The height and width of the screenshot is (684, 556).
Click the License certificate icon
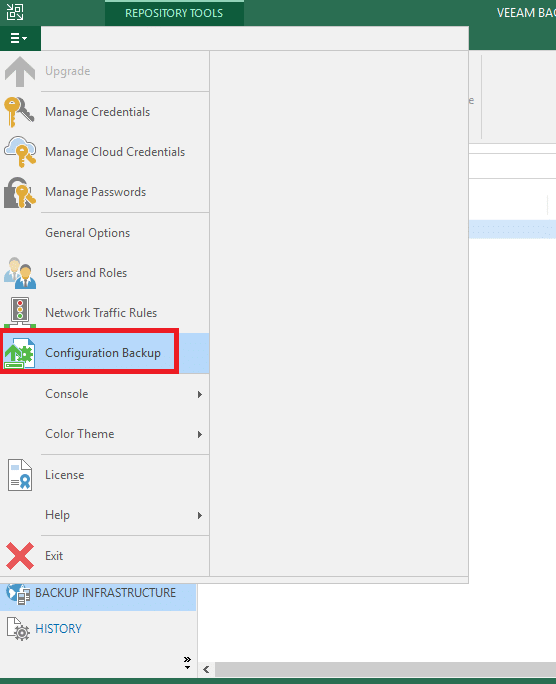pos(20,475)
